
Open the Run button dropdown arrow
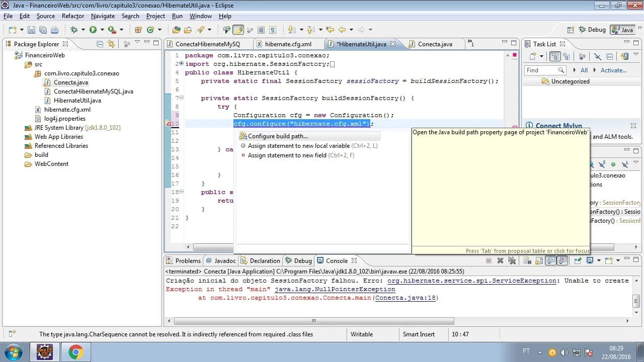click(x=102, y=30)
